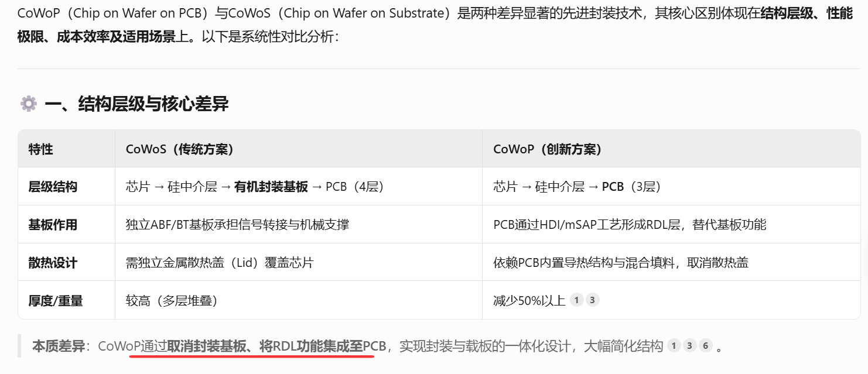868x374 pixels.
Task: Click the gear icon beside the section heading
Action: click(28, 104)
